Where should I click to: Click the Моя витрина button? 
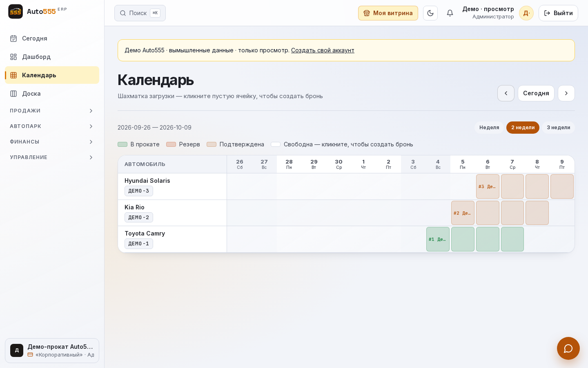click(388, 13)
